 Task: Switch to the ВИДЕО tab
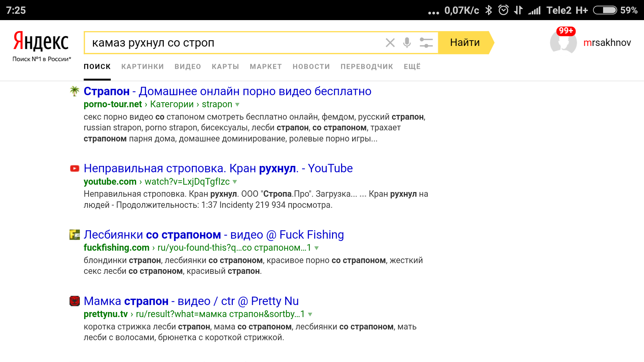(x=188, y=67)
